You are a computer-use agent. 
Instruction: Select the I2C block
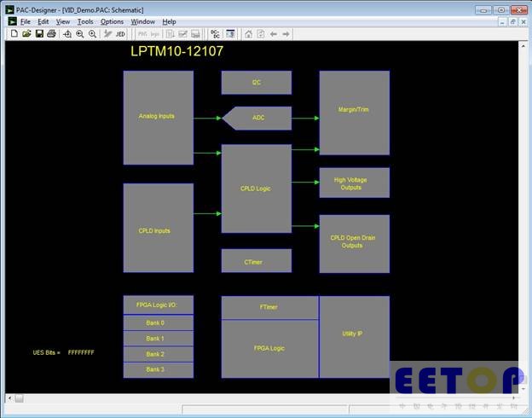[257, 83]
